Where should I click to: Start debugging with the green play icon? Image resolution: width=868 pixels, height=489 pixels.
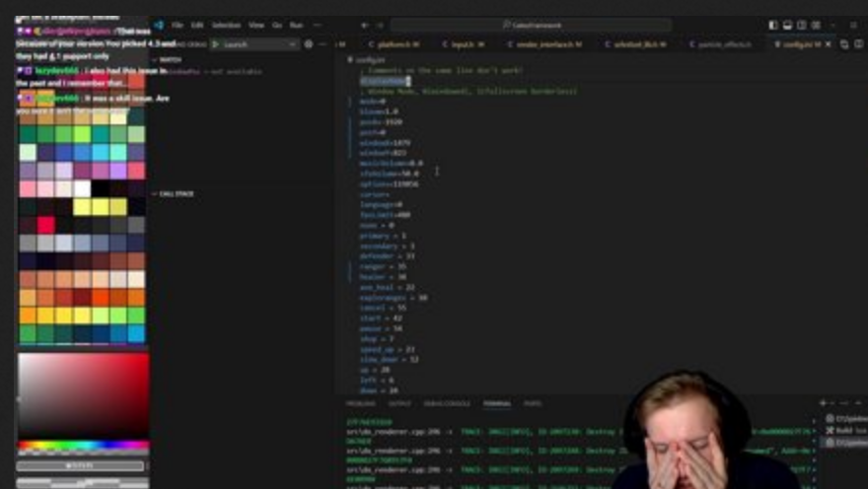click(x=215, y=44)
